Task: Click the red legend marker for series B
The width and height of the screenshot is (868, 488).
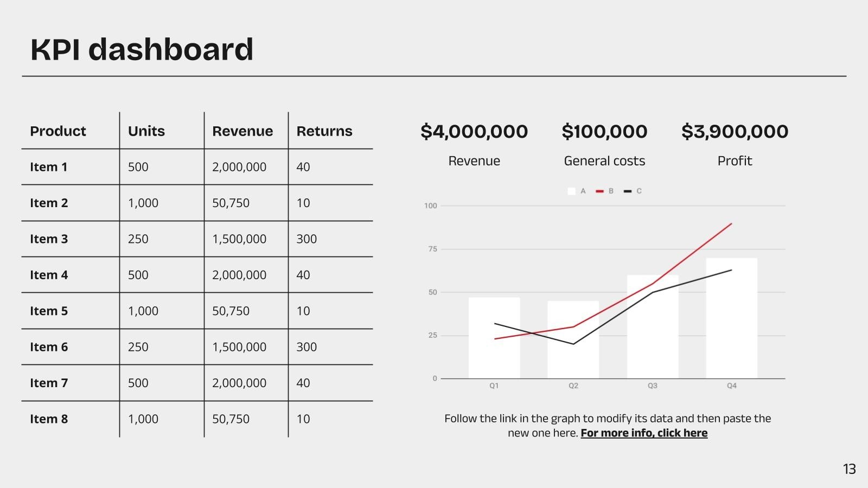Action: (x=599, y=191)
